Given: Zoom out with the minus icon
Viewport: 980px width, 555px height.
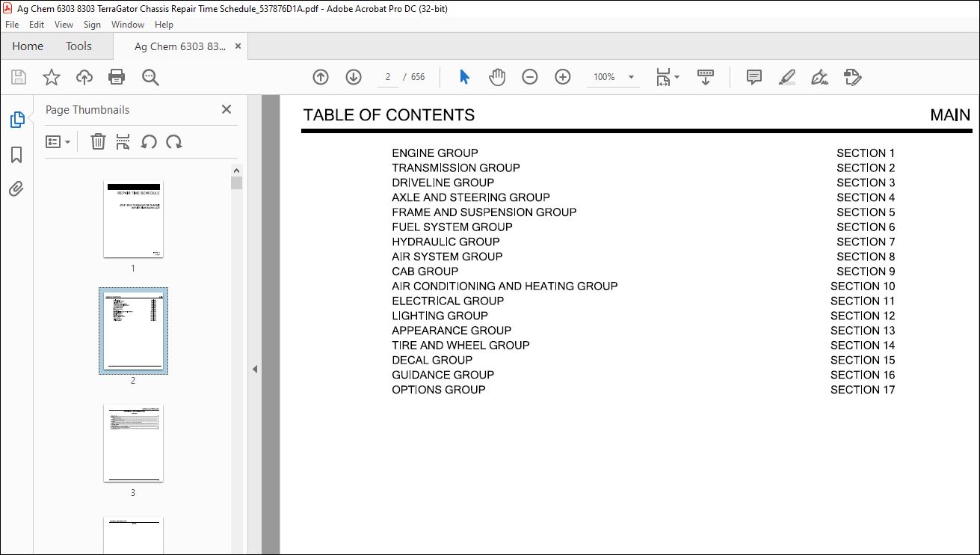Looking at the screenshot, I should 530,77.
